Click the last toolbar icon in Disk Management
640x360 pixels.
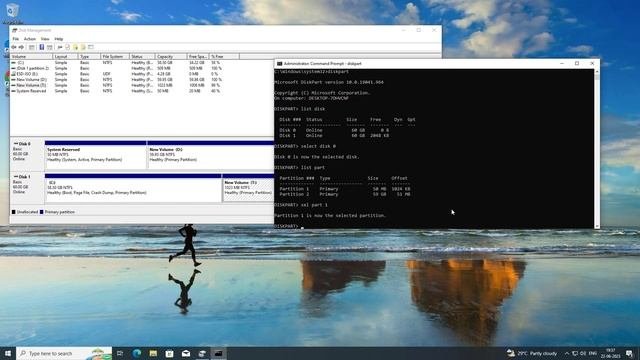click(91, 47)
